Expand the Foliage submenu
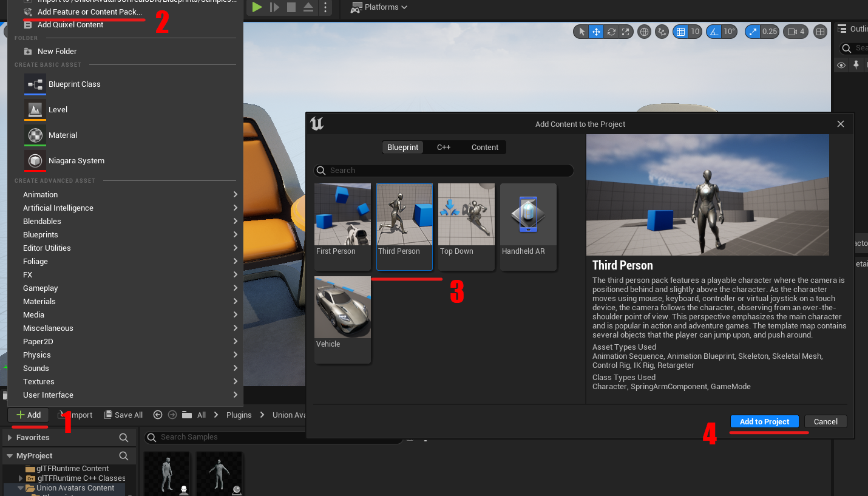This screenshot has width=868, height=496. point(125,262)
